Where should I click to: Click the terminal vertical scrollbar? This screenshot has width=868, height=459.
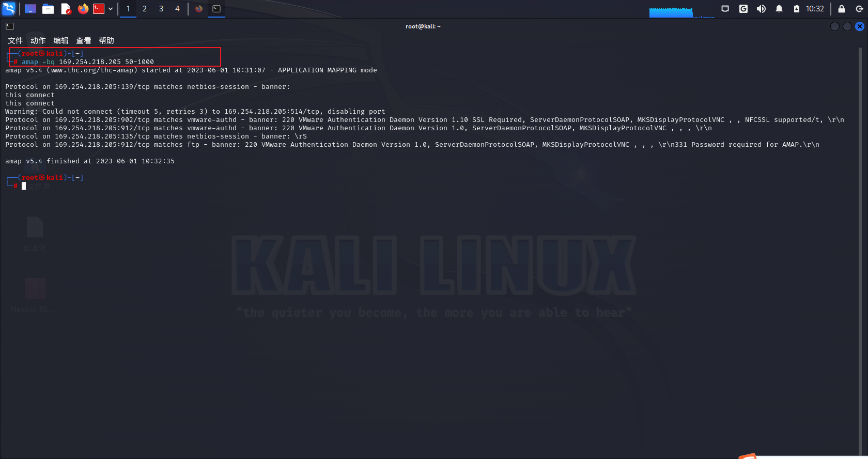pyautogui.click(x=860, y=251)
